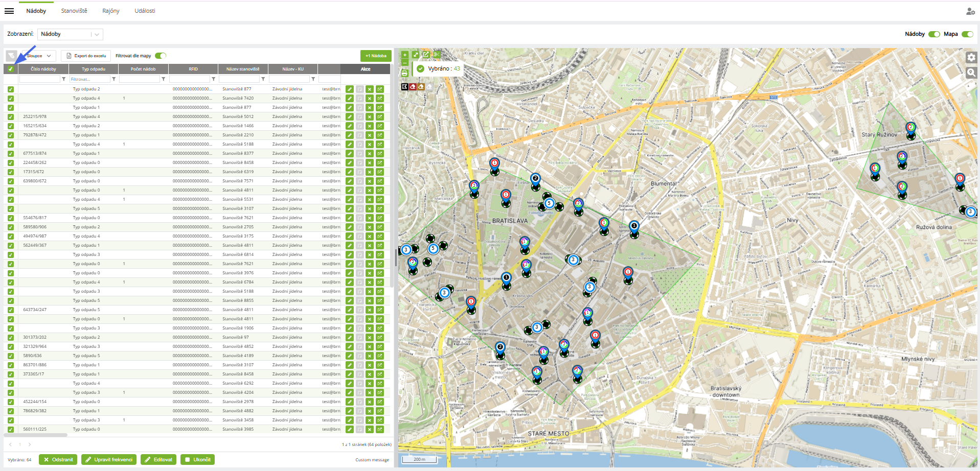Screen dimensions: 980x471
Task: Switch to the Stanoviště tab
Action: pos(74,11)
